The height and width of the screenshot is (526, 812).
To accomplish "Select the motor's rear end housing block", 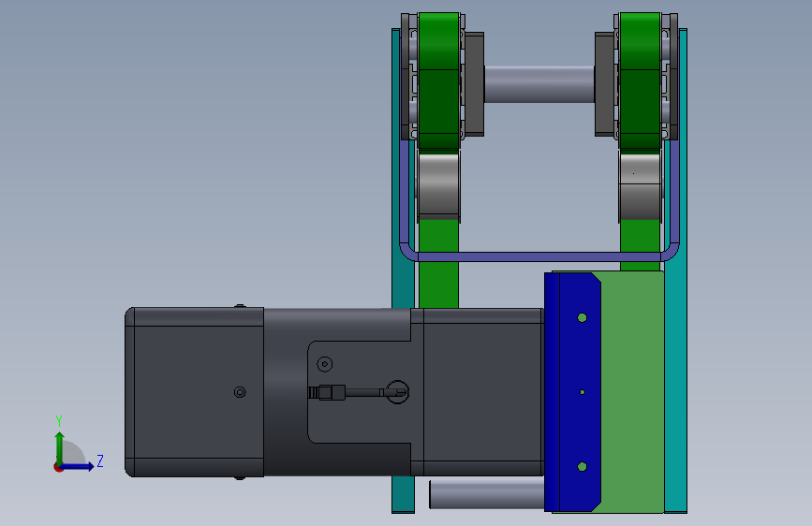I will click(x=195, y=392).
